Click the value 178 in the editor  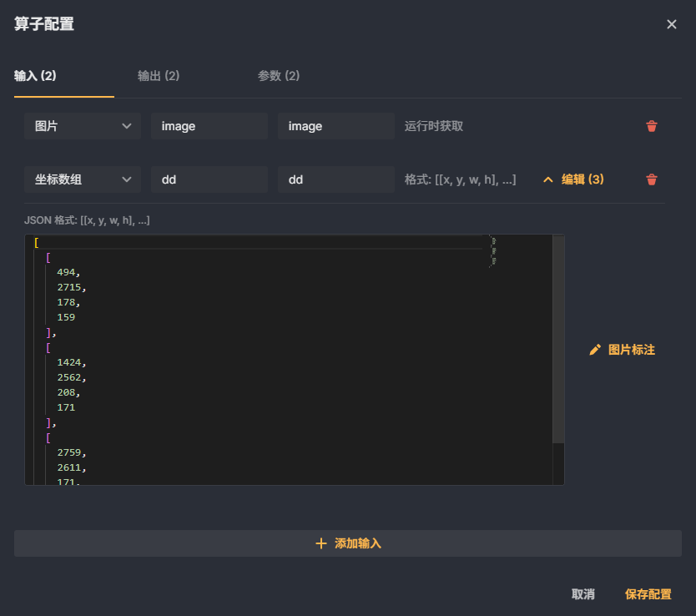(x=66, y=302)
